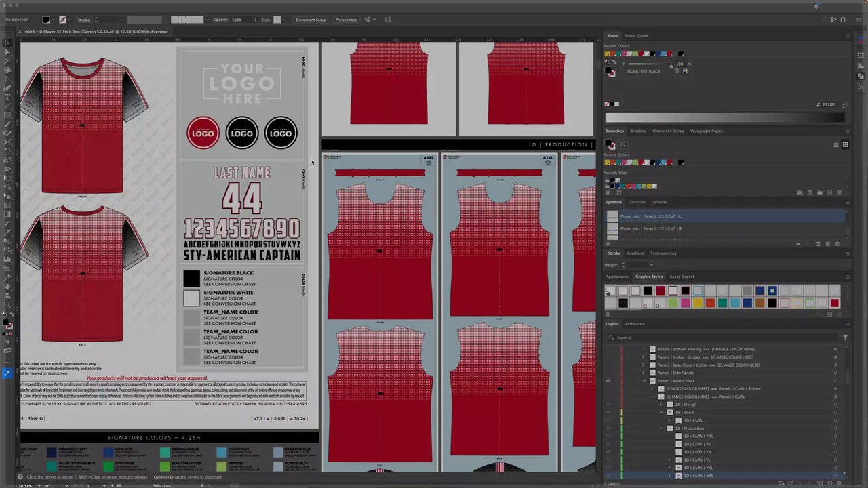Click the new swatch plus icon
Image resolution: width=868 pixels, height=488 pixels.
tap(829, 192)
